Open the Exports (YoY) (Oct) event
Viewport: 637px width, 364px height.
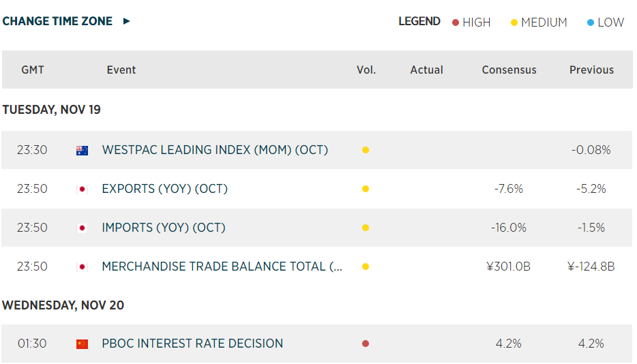click(164, 189)
